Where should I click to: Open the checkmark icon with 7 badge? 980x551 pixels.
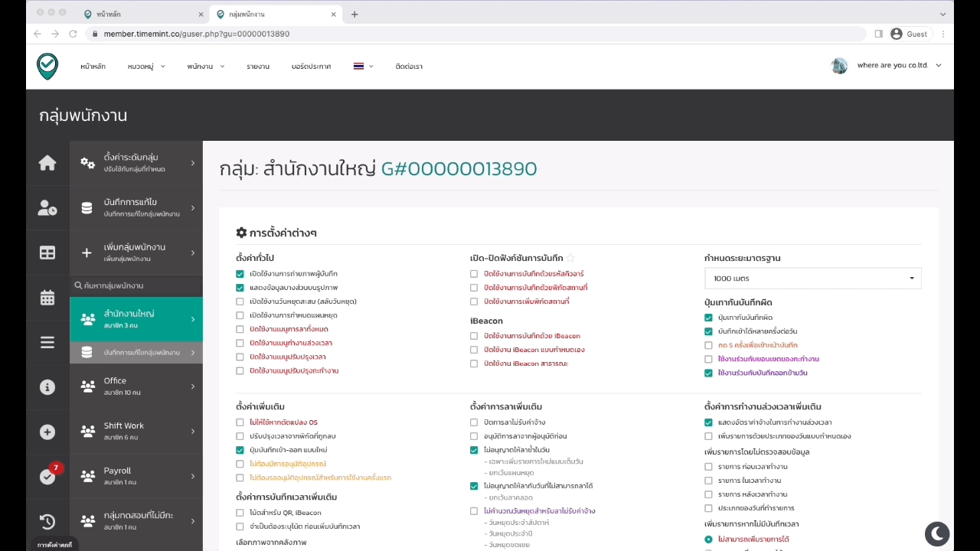click(x=47, y=477)
